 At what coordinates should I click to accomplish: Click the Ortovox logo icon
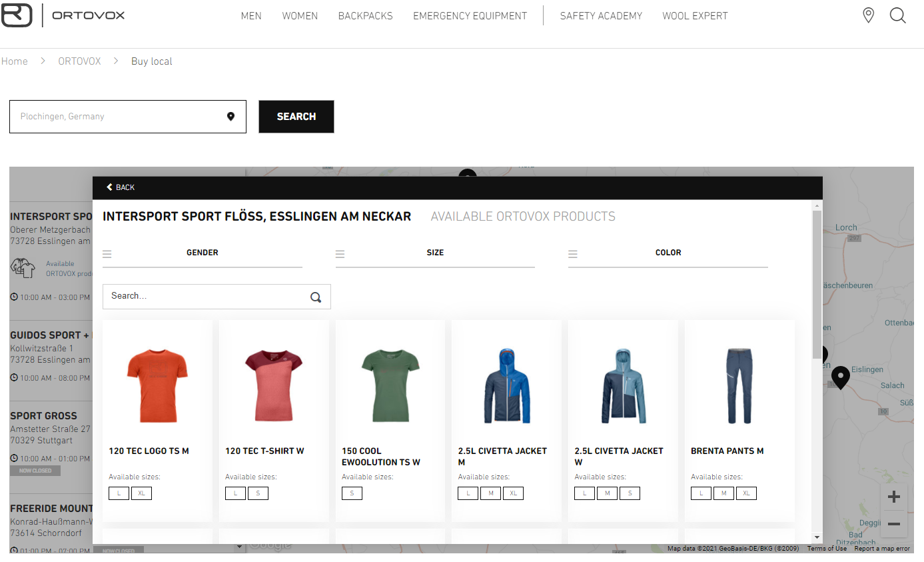point(17,15)
